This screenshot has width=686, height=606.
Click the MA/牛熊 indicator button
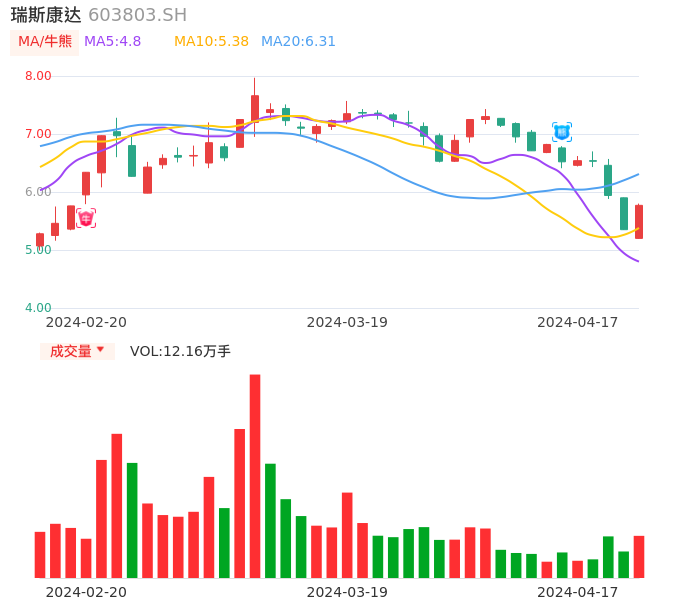click(x=44, y=42)
